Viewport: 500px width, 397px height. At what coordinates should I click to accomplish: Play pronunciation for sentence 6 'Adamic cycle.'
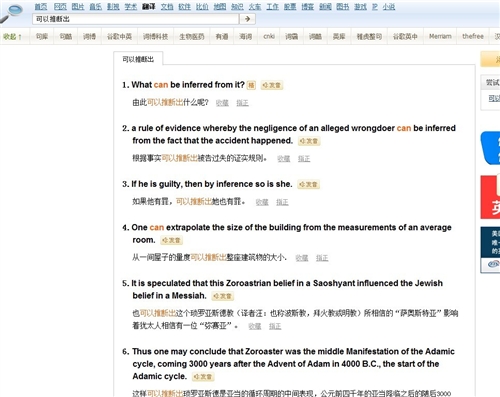[203, 377]
